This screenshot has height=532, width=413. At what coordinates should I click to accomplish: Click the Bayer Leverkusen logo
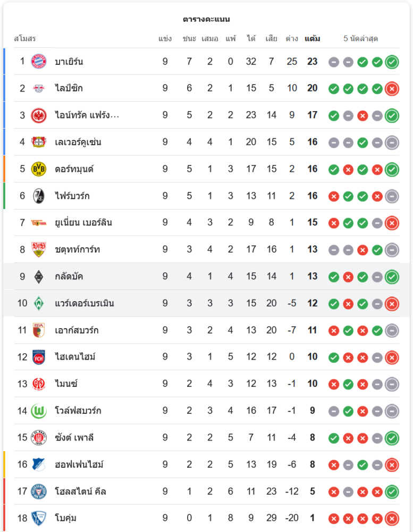coord(38,142)
